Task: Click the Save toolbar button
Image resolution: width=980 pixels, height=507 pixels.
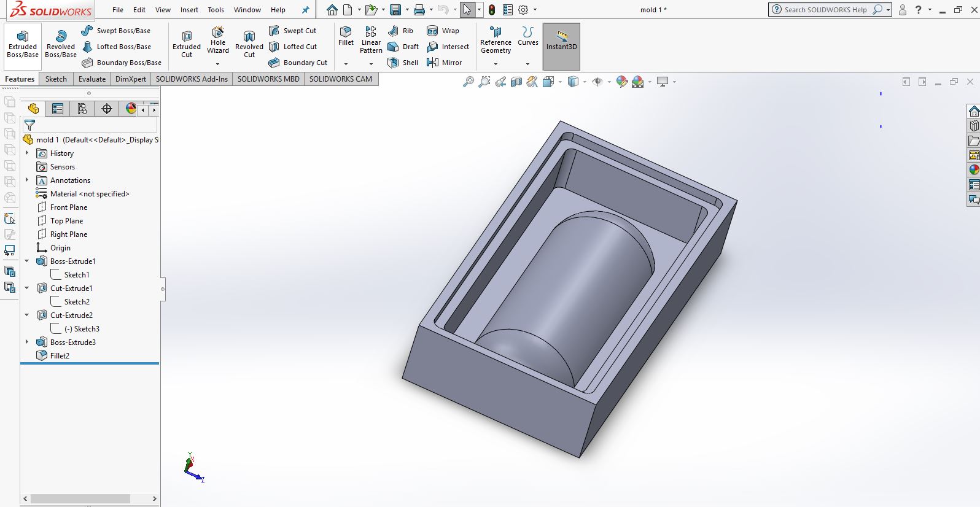Action: click(x=395, y=10)
